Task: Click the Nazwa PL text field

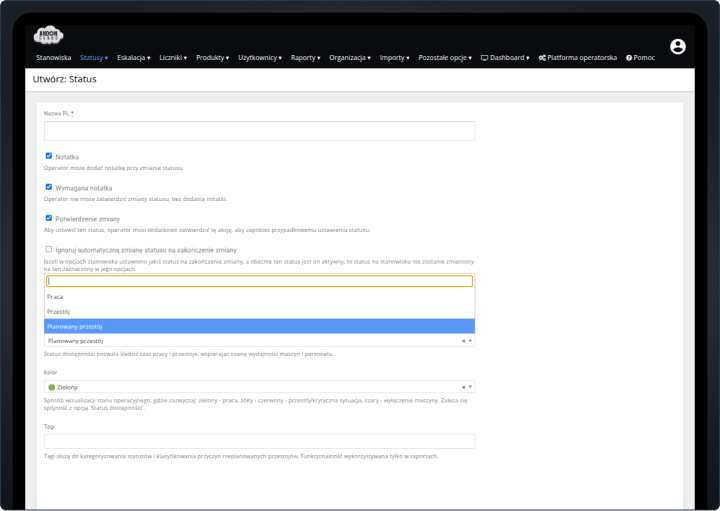Action: [x=259, y=131]
